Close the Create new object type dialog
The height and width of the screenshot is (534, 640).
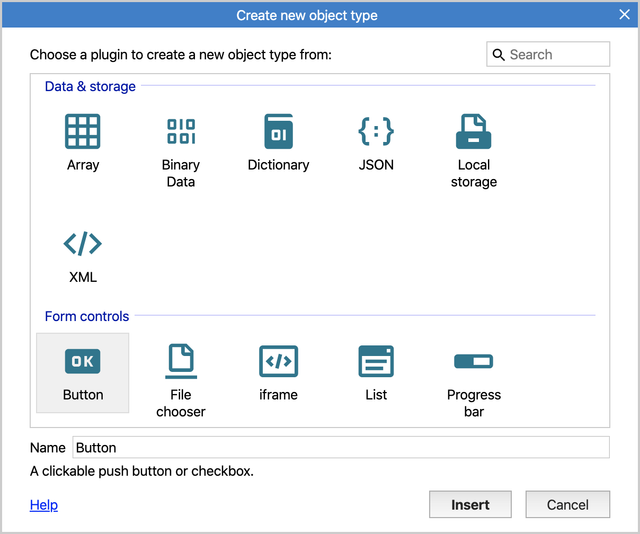click(624, 15)
